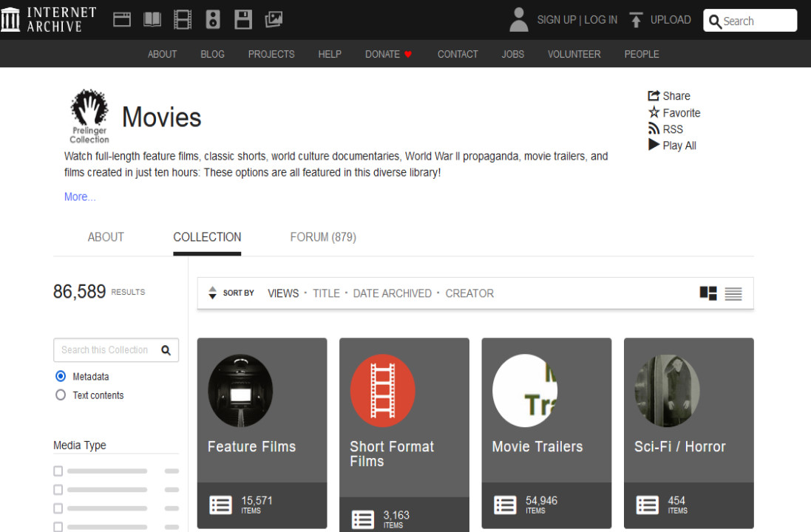811x532 pixels.
Task: Open ABOUT in the navigation bar
Action: pyautogui.click(x=163, y=54)
